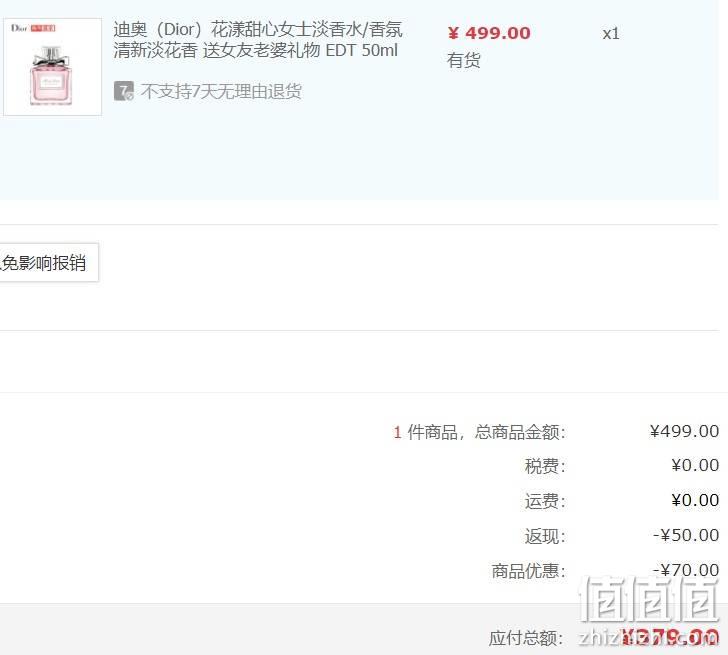Click the red ¥379.00 payable total
This screenshot has height=655, width=728.
click(670, 636)
